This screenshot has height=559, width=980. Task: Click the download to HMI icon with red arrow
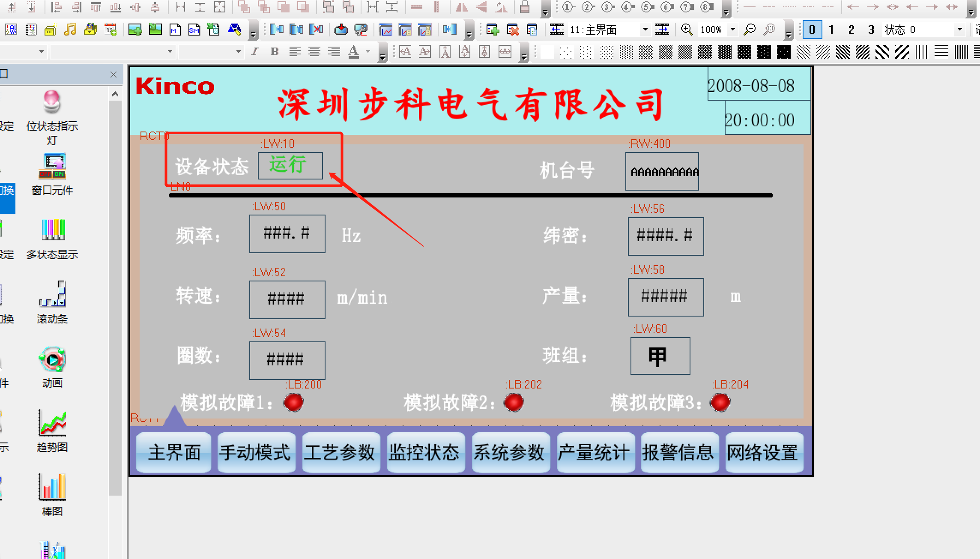[341, 30]
